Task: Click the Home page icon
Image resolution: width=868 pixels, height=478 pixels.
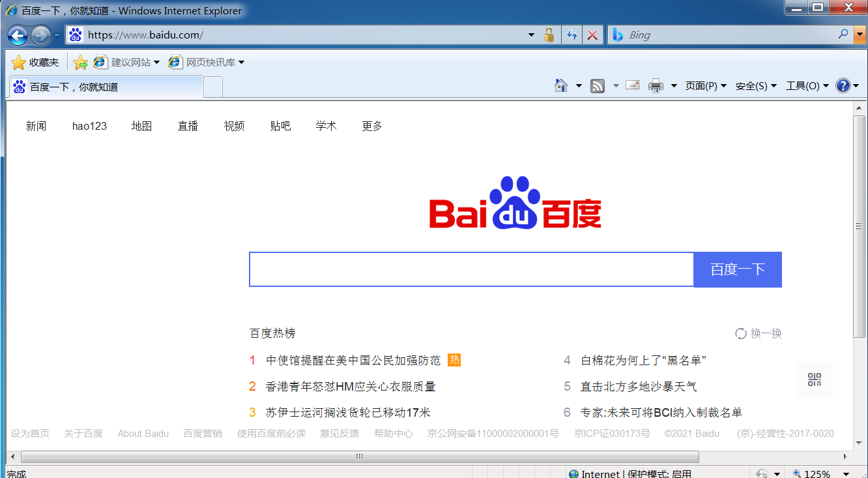Action: pyautogui.click(x=561, y=85)
